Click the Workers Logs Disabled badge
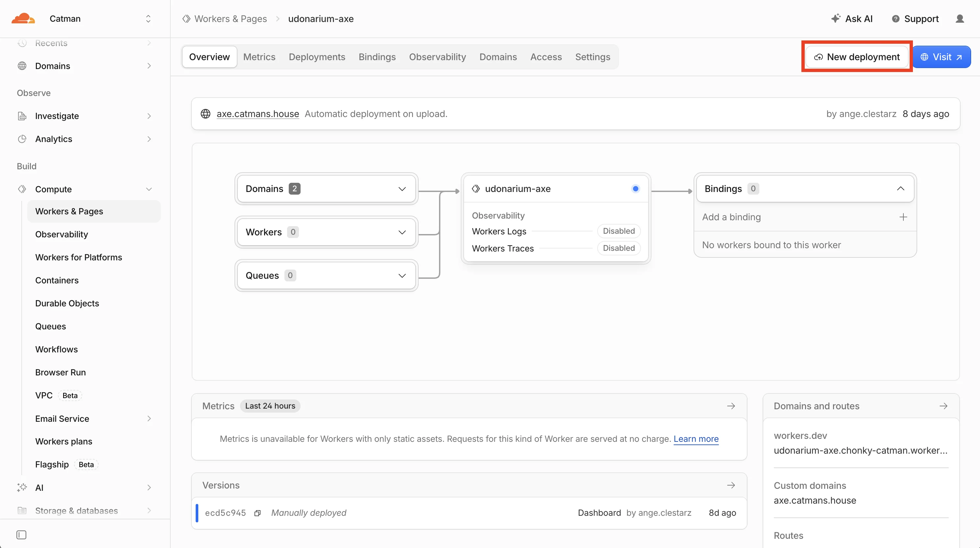This screenshot has width=980, height=548. [x=619, y=231]
